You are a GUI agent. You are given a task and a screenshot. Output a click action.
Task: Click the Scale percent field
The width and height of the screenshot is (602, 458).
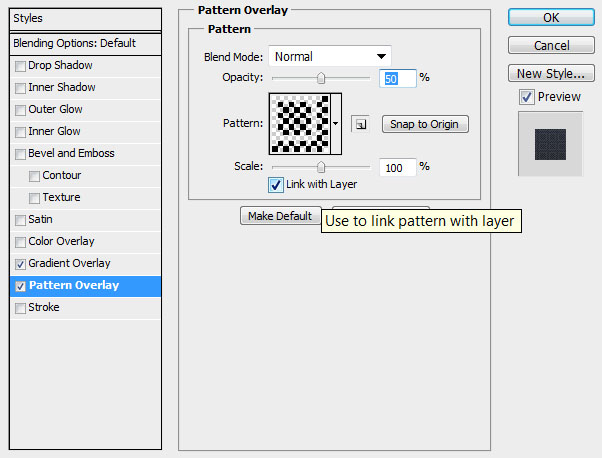pyautogui.click(x=397, y=168)
